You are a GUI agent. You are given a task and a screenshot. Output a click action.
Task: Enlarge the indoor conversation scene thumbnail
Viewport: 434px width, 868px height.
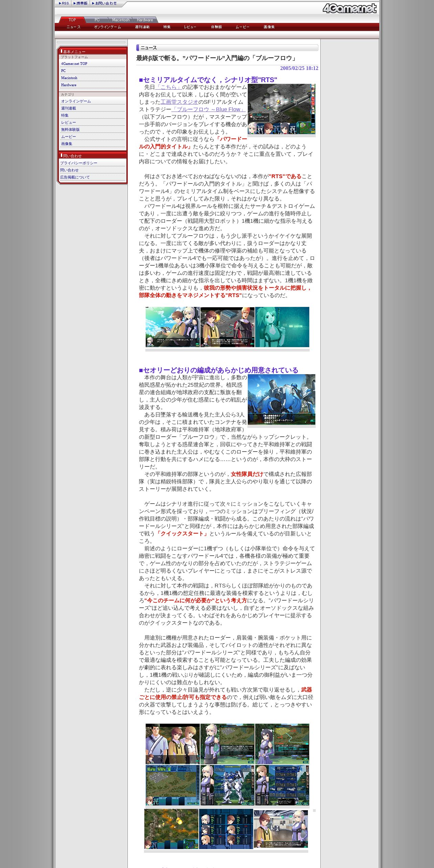pos(281,829)
